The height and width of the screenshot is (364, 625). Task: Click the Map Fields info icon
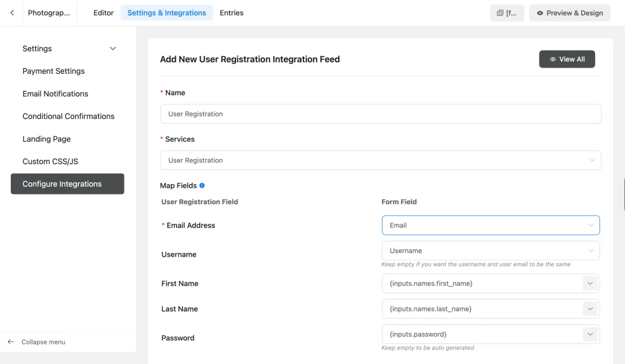point(202,185)
